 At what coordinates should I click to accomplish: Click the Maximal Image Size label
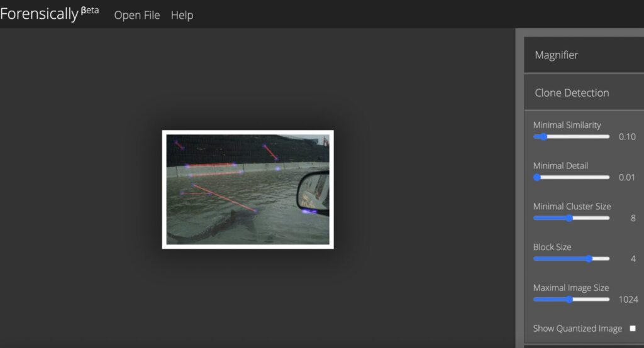coord(571,288)
